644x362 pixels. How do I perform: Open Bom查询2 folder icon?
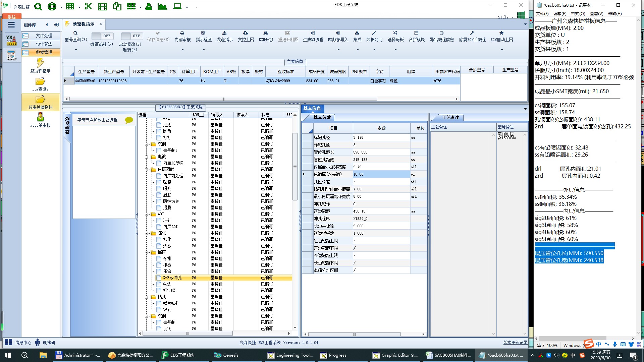(x=40, y=81)
